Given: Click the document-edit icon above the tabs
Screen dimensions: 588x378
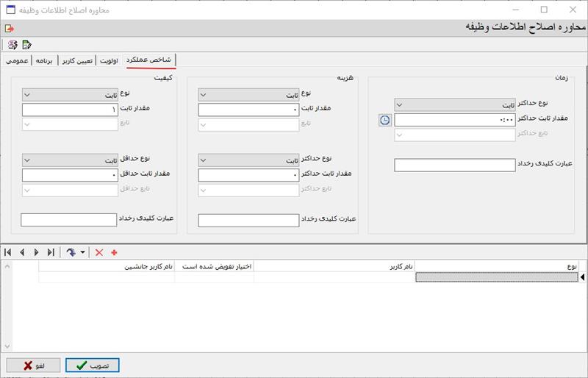Looking at the screenshot, I should point(27,45).
